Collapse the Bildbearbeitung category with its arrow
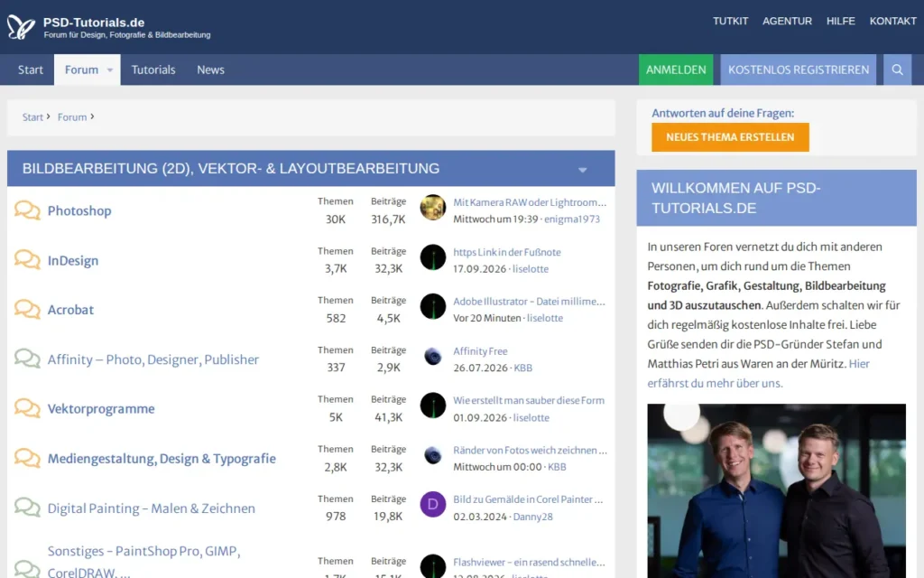The height and width of the screenshot is (578, 924). coord(582,170)
